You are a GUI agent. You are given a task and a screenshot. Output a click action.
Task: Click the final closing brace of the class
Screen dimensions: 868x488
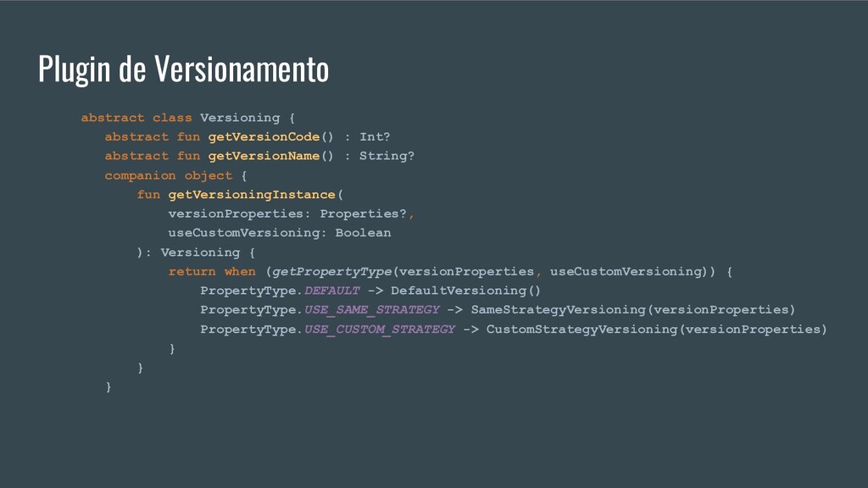(x=108, y=386)
